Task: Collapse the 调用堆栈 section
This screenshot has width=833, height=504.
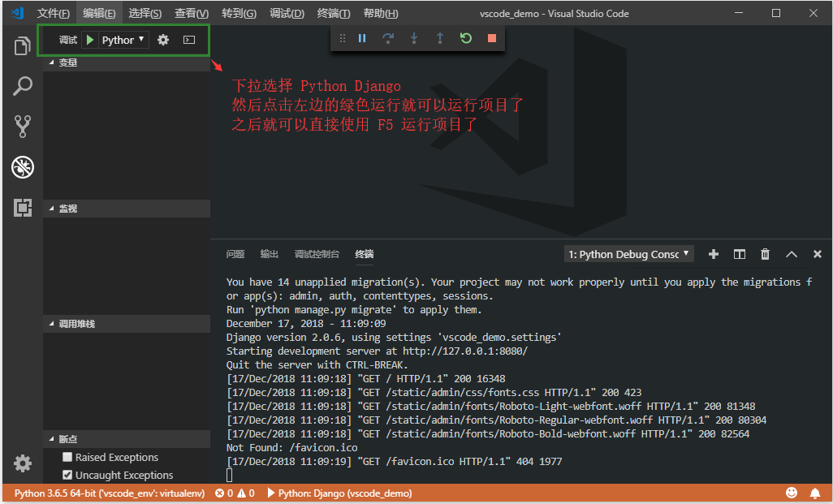Action: tap(127, 324)
